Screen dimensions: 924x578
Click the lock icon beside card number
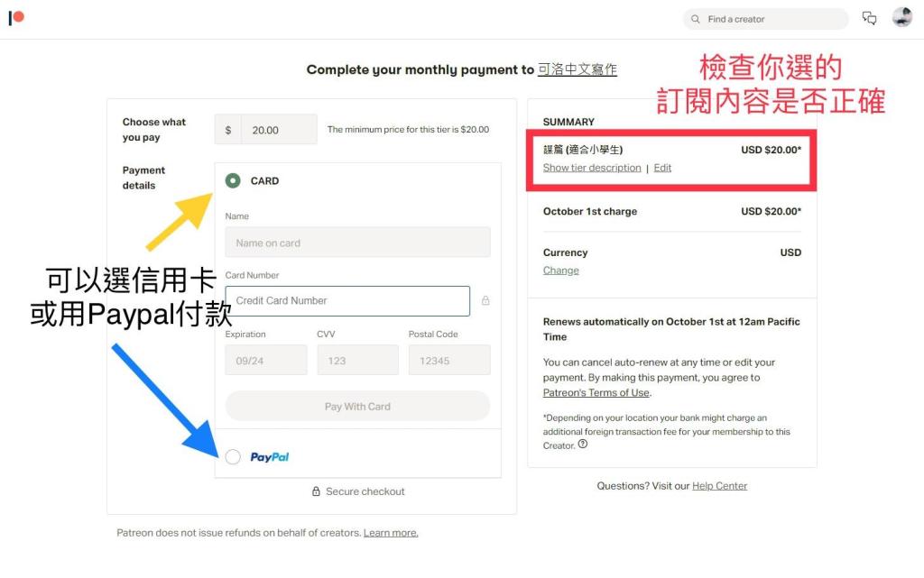coord(485,301)
